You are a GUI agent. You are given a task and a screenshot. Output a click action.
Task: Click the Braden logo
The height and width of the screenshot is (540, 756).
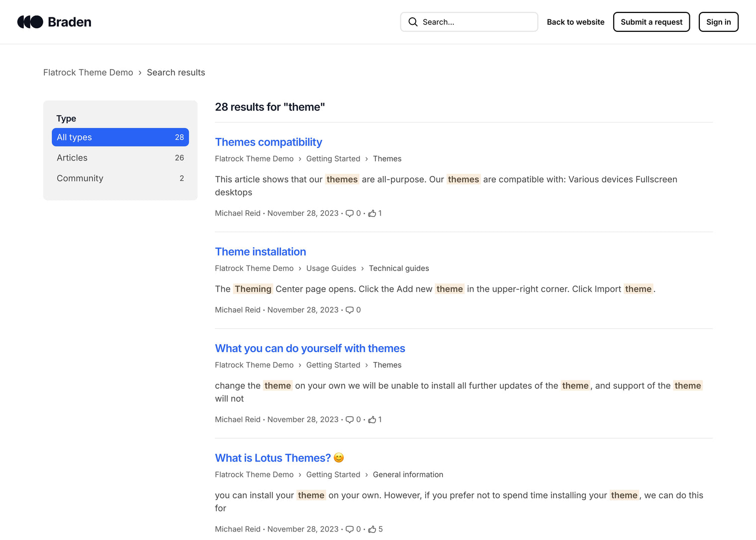coord(54,21)
